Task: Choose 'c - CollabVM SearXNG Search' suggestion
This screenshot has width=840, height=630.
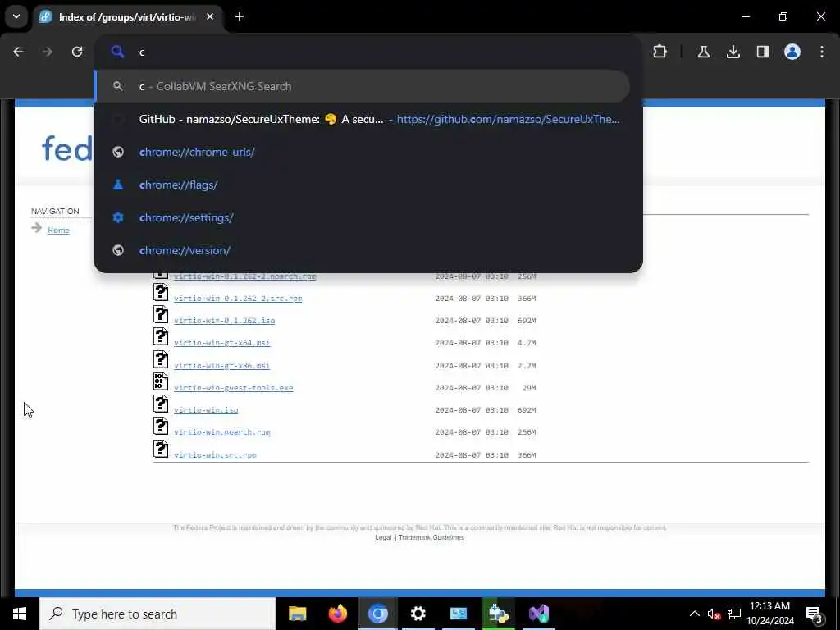Action: [362, 86]
